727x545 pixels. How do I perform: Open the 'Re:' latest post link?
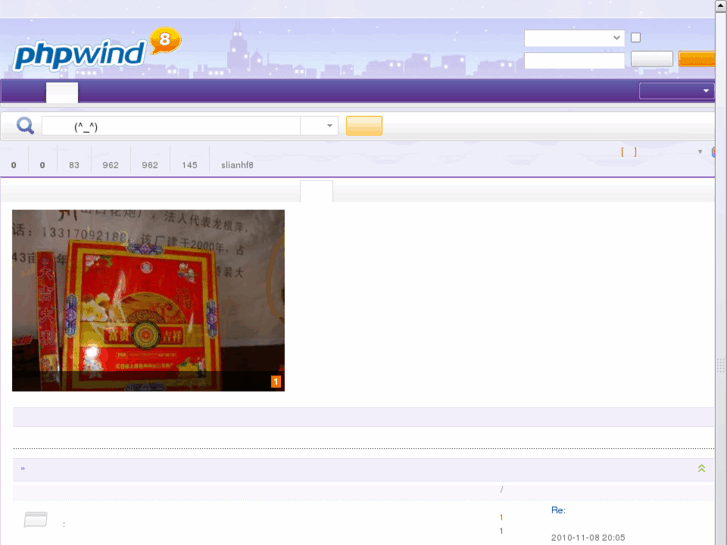[558, 510]
